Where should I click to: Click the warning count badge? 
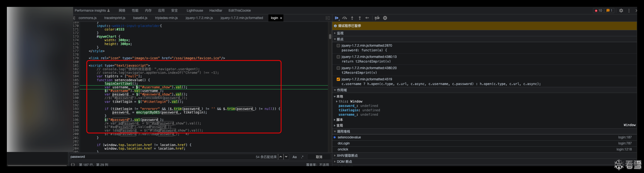pos(609,10)
